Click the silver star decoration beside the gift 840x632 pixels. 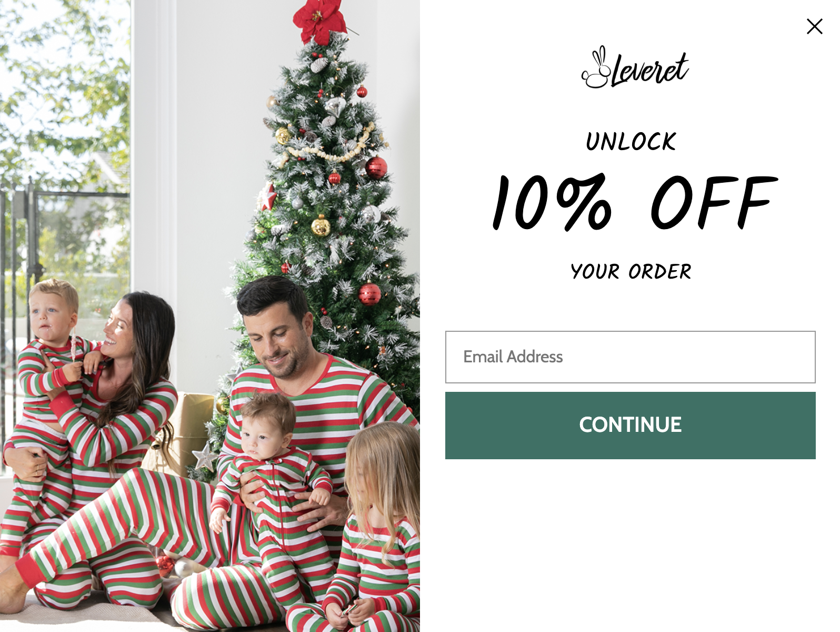204,456
